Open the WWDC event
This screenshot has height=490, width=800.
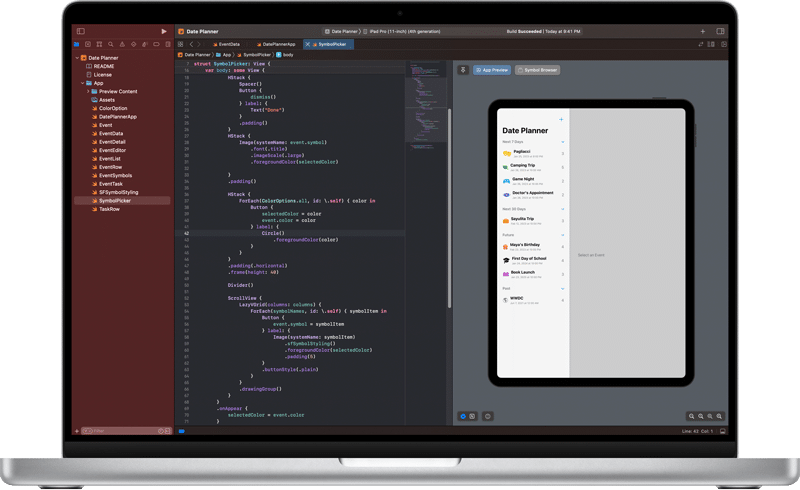click(x=533, y=300)
